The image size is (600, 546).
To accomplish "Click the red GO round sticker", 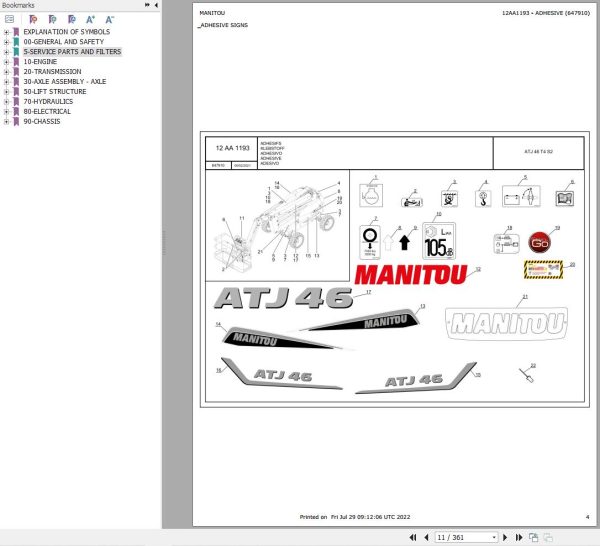I will [x=539, y=242].
